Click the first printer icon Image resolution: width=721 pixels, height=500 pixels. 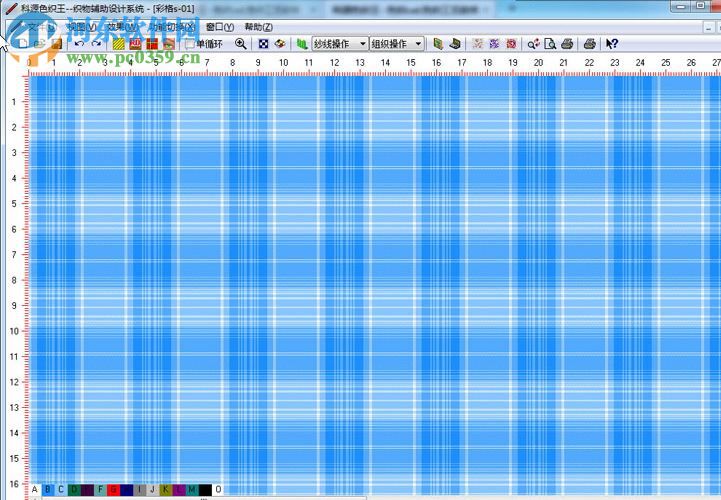(567, 44)
